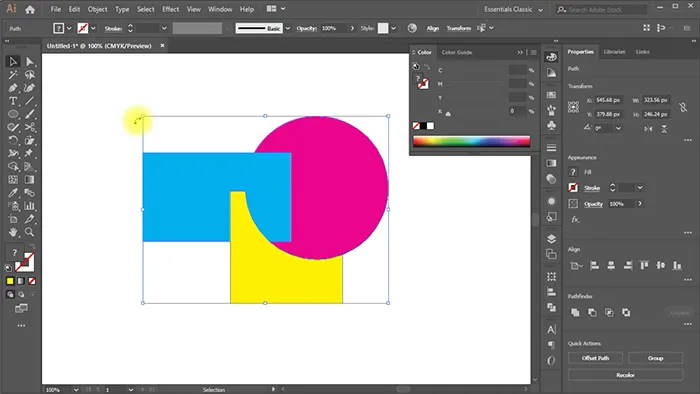Expand the Opacity arrow in control bar
This screenshot has height=394, width=700.
352,28
